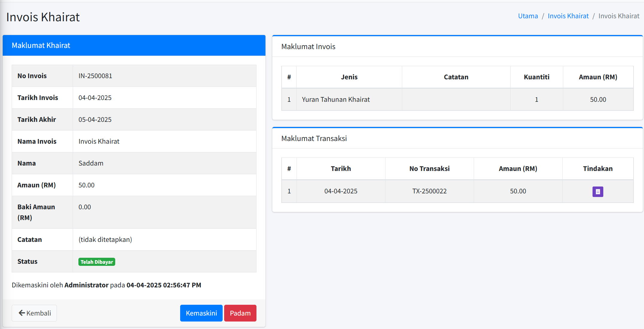
Task: Click transaction number TX-2500022 cell
Action: tap(429, 191)
